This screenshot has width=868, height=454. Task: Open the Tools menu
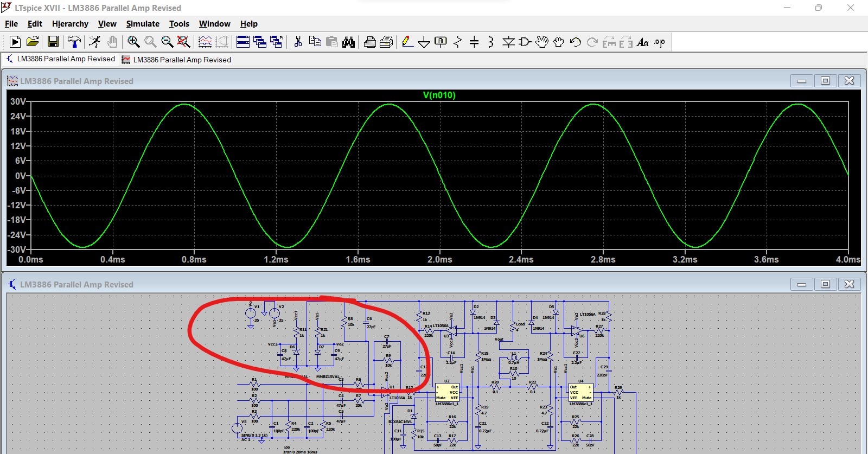point(179,24)
